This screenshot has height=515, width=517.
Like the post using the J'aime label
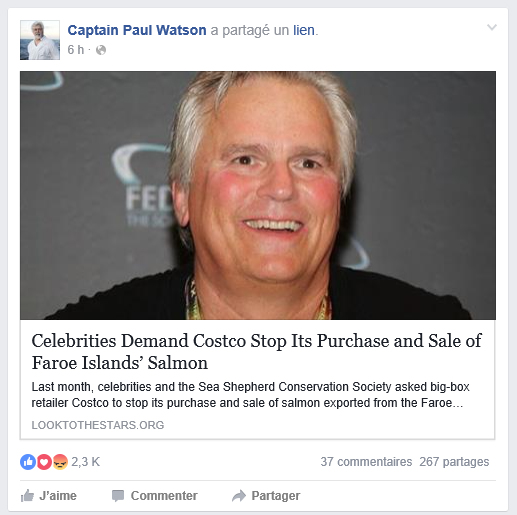[58, 496]
